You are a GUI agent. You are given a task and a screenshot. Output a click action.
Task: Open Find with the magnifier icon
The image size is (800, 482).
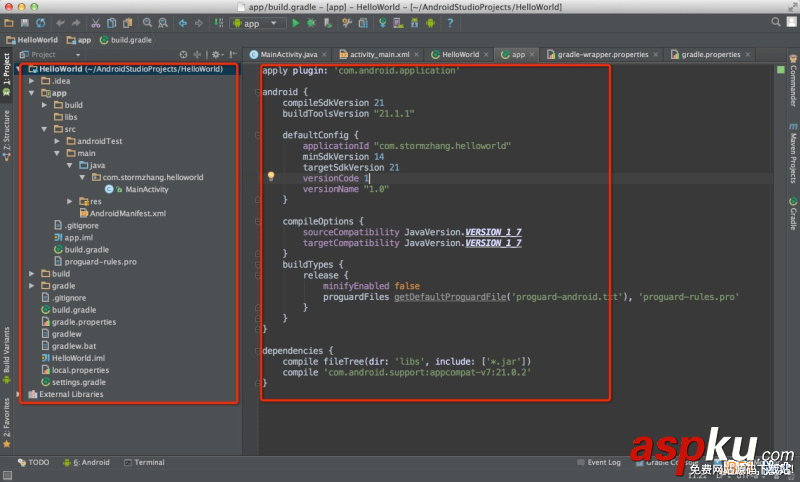click(x=147, y=23)
